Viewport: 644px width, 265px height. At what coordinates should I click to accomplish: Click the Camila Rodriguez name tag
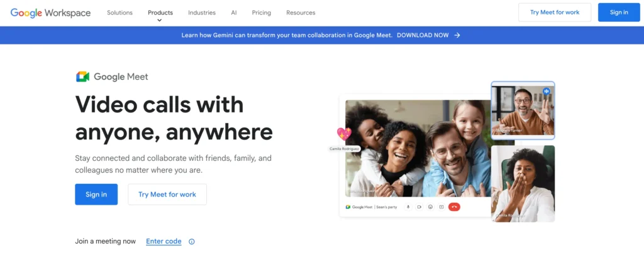click(x=345, y=148)
